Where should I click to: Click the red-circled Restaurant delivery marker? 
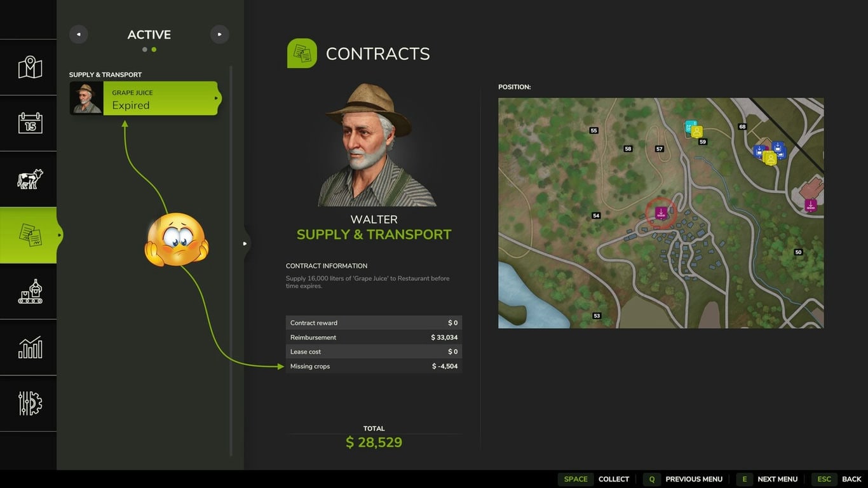pos(661,213)
